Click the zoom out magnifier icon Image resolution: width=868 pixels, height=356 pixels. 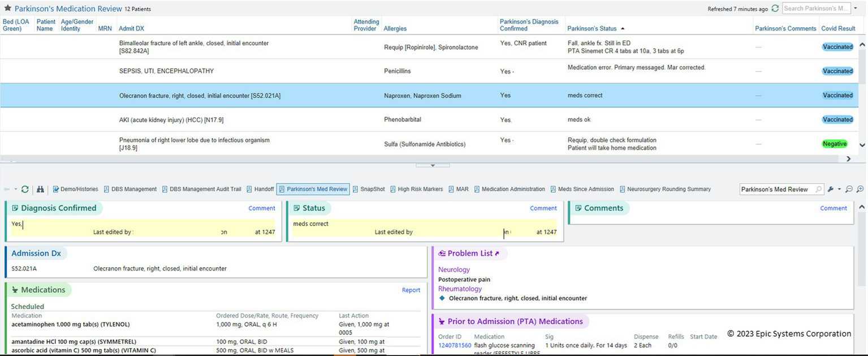[x=849, y=189]
